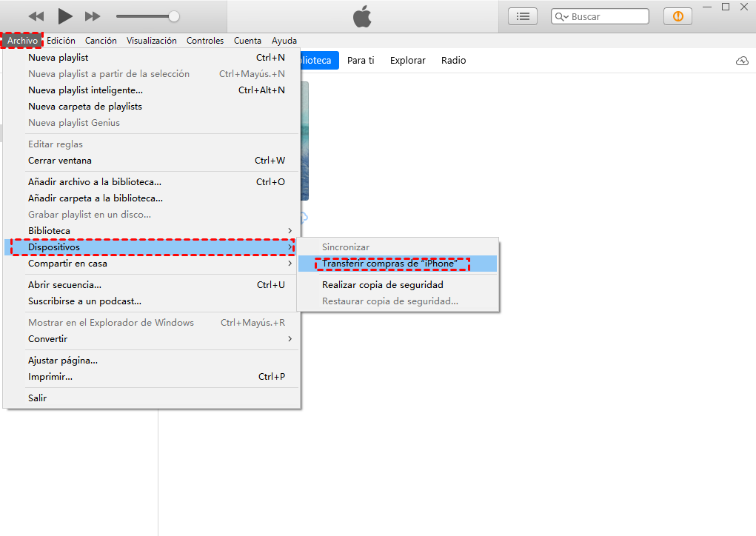Open the Edición menu
This screenshot has height=536, width=756.
(x=61, y=41)
